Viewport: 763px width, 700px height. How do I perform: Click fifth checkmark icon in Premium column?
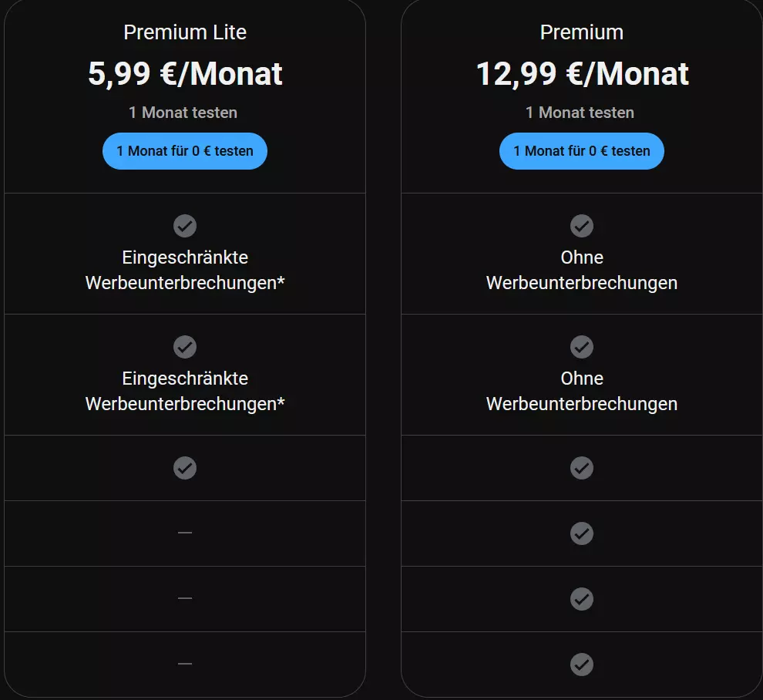coord(581,599)
